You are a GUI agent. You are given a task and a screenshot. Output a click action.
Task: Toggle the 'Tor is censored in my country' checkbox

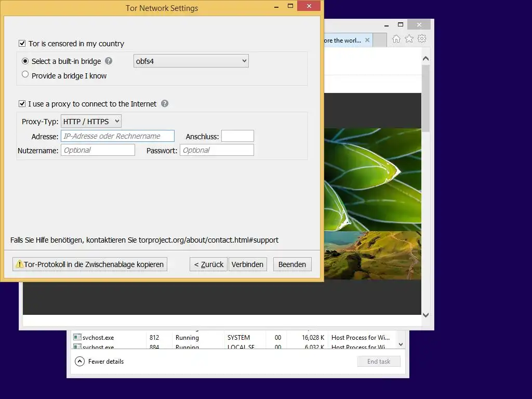[22, 44]
